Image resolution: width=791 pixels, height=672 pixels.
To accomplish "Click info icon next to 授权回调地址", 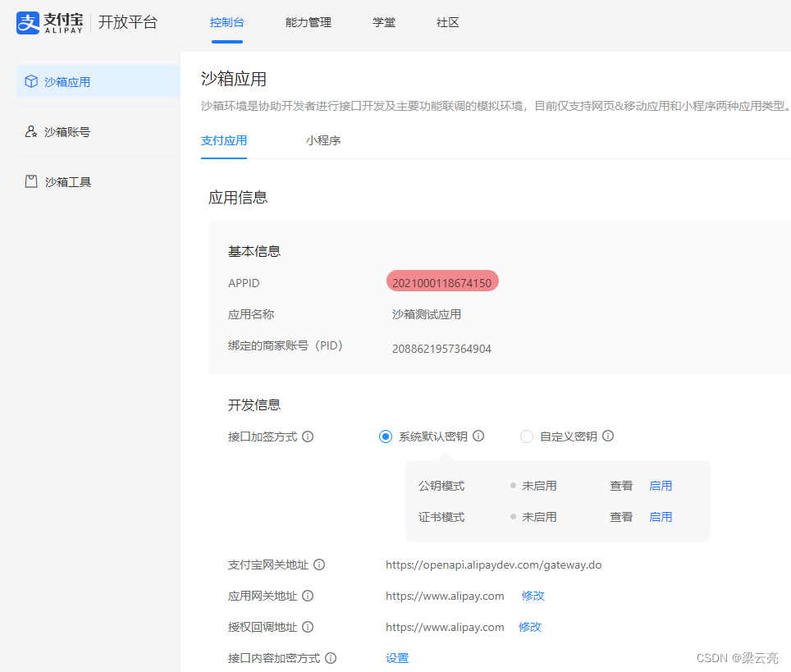I will pyautogui.click(x=308, y=627).
